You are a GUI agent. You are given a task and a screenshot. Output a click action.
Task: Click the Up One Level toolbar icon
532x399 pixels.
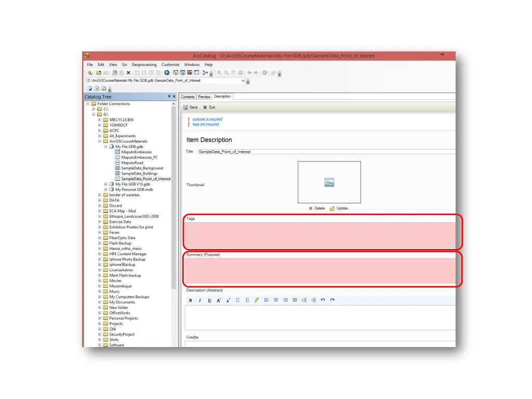point(90,73)
